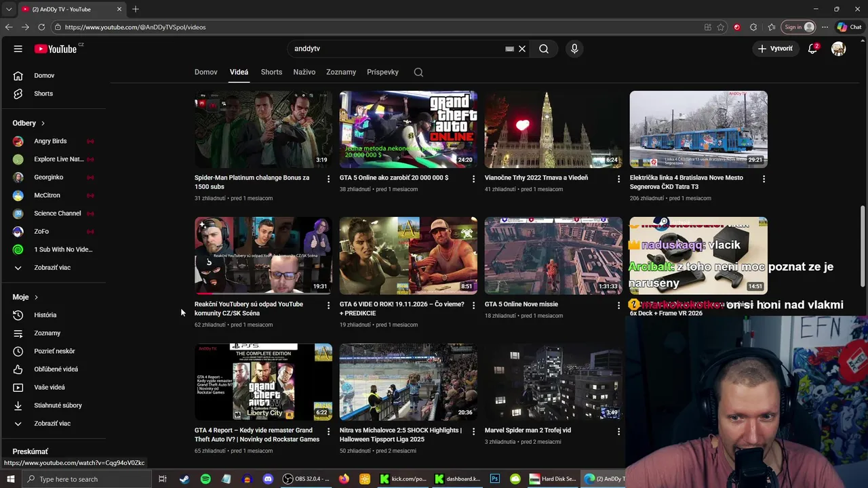Expand Moje section Zobraziť viac
Image resolution: width=868 pixels, height=488 pixels.
coord(53,424)
